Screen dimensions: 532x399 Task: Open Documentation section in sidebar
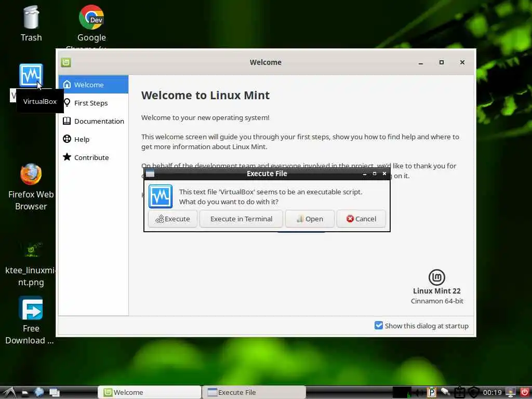coord(94,121)
